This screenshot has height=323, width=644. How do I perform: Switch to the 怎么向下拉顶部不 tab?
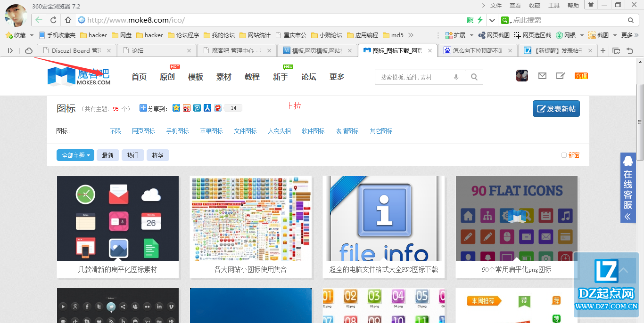coord(477,50)
